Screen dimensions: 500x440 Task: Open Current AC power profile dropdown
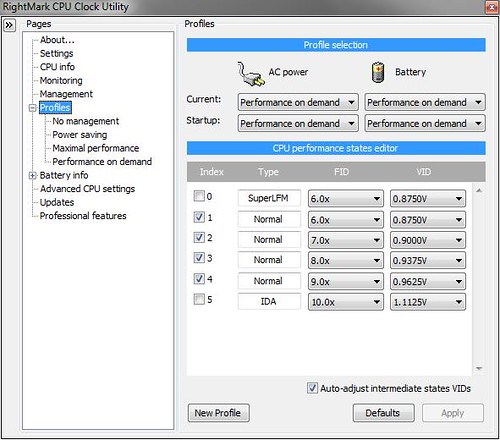(298, 102)
